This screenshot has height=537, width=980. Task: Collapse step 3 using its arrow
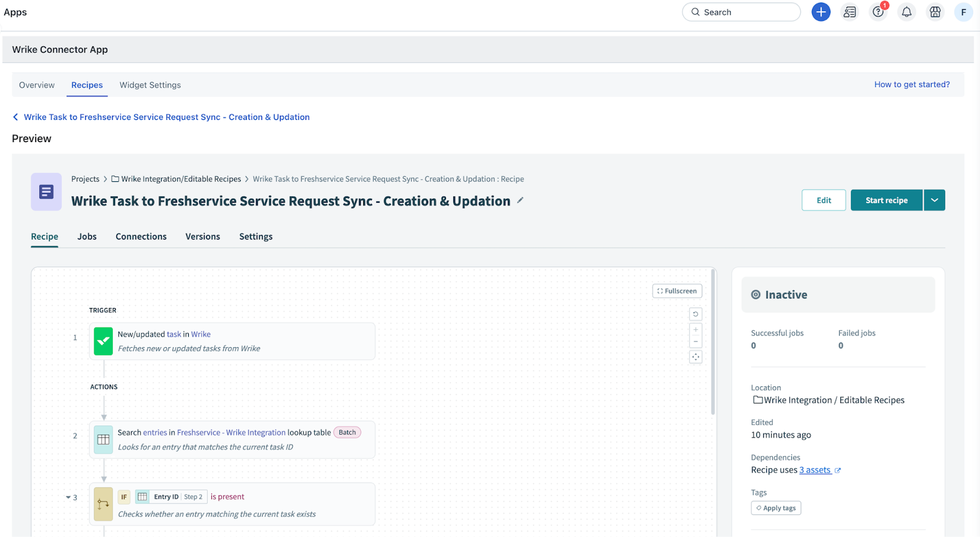click(x=69, y=497)
